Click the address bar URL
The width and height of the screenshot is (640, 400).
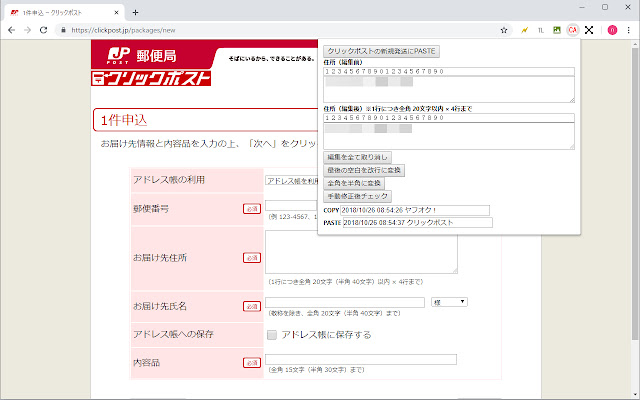(123, 30)
